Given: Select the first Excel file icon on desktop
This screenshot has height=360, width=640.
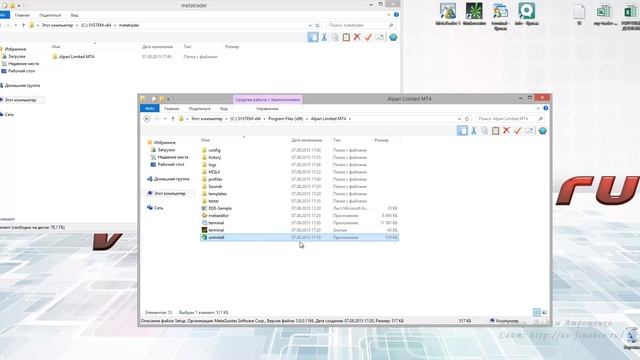Looking at the screenshot, I should coord(604,14).
